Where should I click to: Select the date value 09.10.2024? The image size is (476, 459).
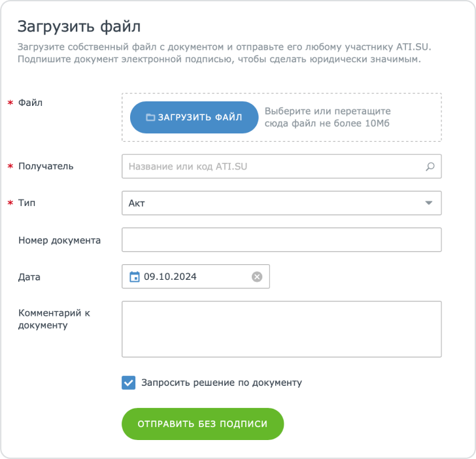171,277
